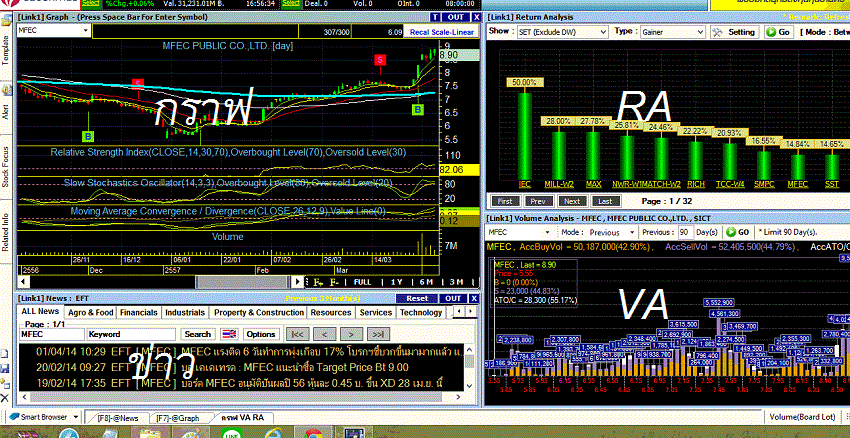Click the black X icon on left edge

[5, 397]
